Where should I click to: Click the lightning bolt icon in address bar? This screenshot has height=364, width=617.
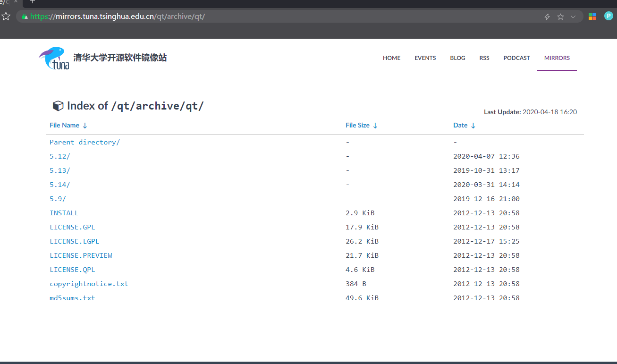pos(547,17)
